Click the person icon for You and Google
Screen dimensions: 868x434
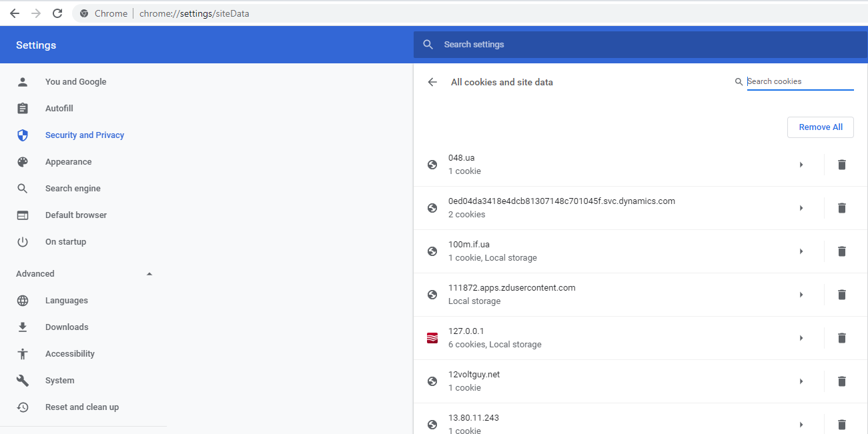[23, 82]
